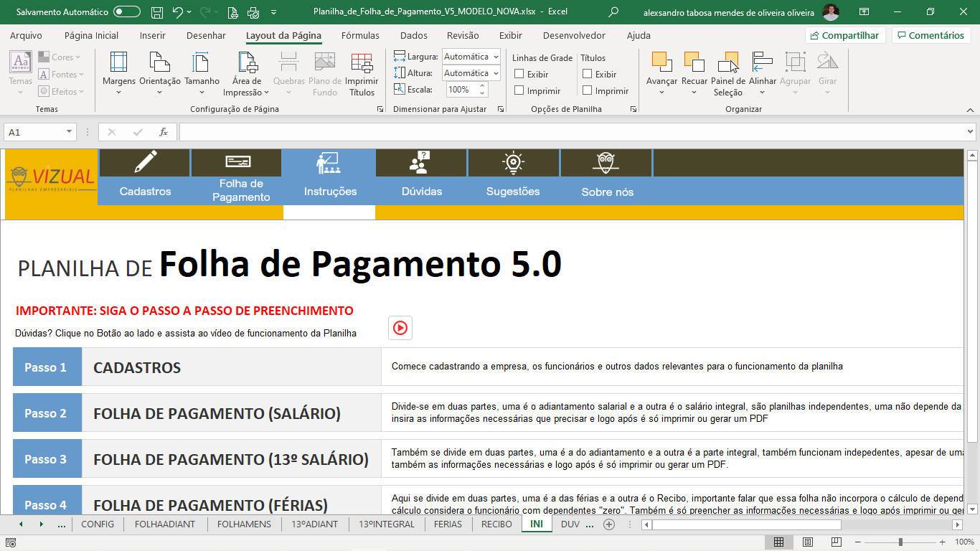Image resolution: width=980 pixels, height=551 pixels.
Task: Click the Orientação page orientation icon
Action: [159, 63]
